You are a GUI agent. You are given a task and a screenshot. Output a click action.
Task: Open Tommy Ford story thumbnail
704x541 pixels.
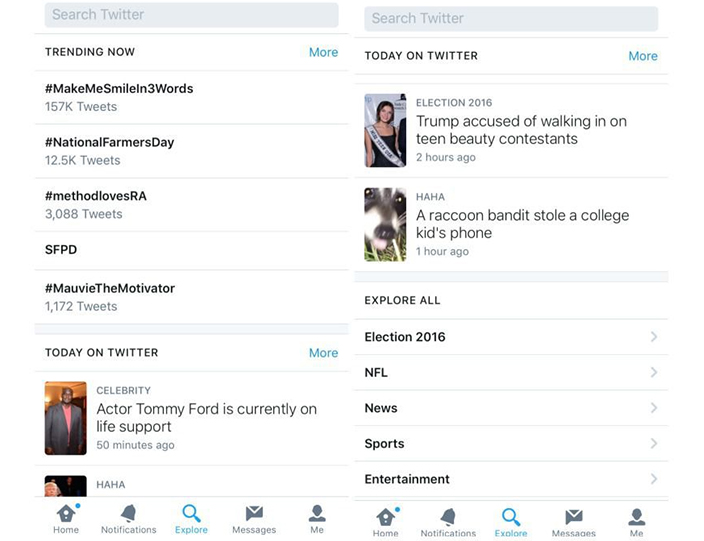(x=66, y=418)
